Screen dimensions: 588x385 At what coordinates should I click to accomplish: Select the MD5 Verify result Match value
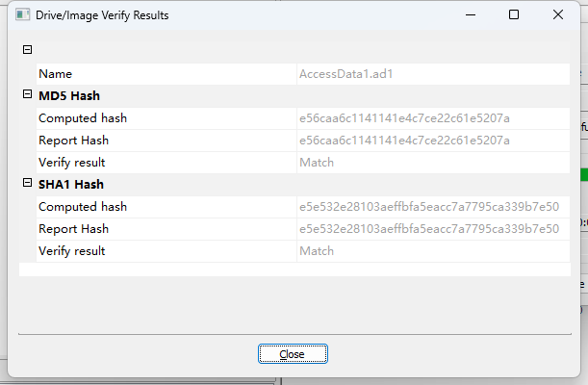point(317,163)
